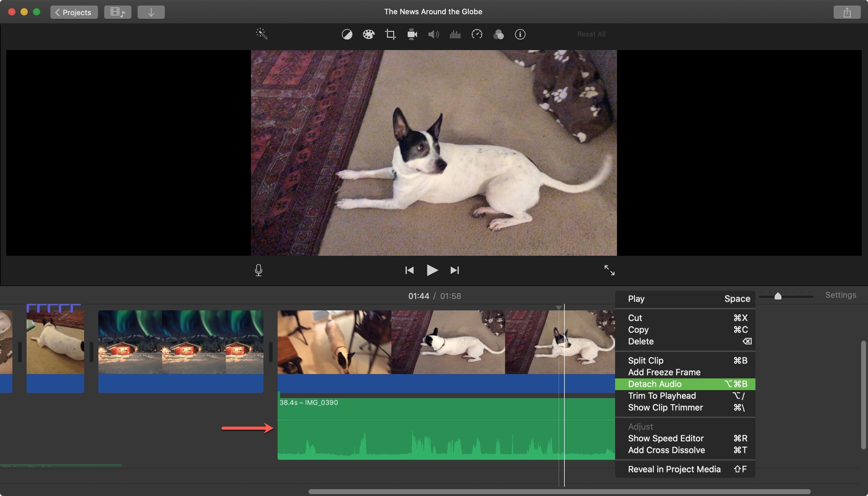
Task: Skip to previous clip
Action: [x=410, y=270]
